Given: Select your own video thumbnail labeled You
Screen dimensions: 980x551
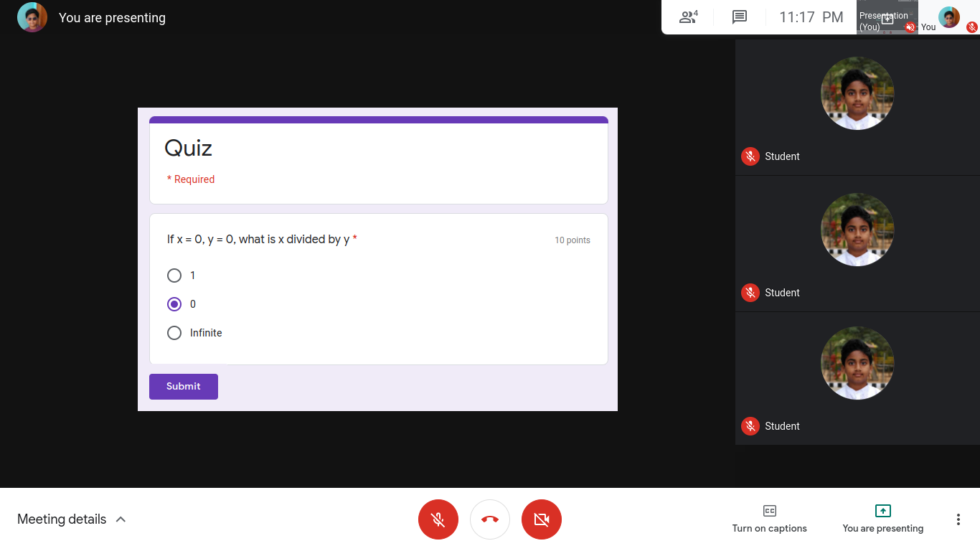Looking at the screenshot, I should click(948, 17).
